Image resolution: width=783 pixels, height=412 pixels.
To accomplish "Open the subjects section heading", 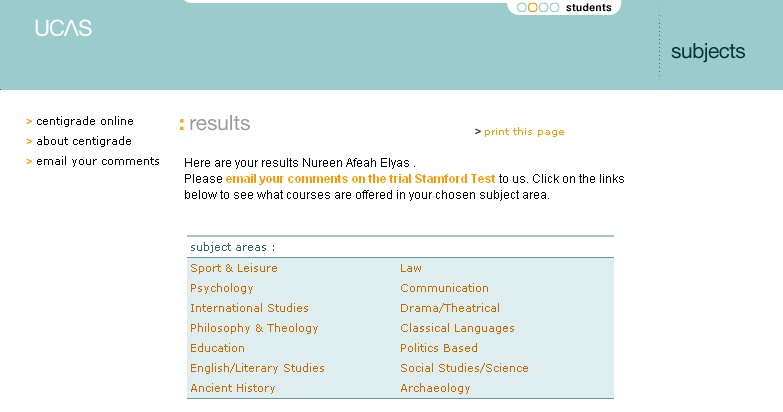I will tap(708, 52).
